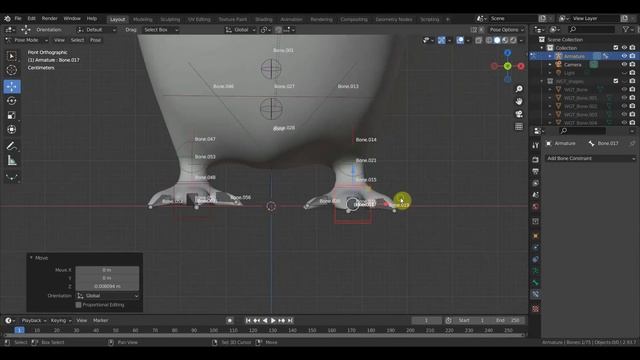Image resolution: width=640 pixels, height=360 pixels.
Task: Select the Annotate tool
Action: [11, 146]
